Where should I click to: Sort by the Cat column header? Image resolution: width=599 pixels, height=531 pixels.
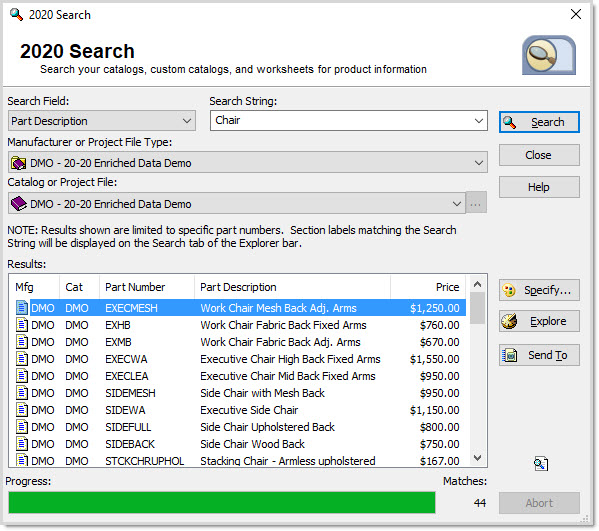[79, 287]
